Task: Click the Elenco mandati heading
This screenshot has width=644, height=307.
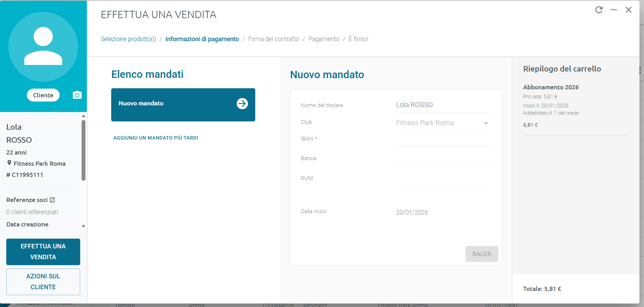Action: [x=147, y=74]
